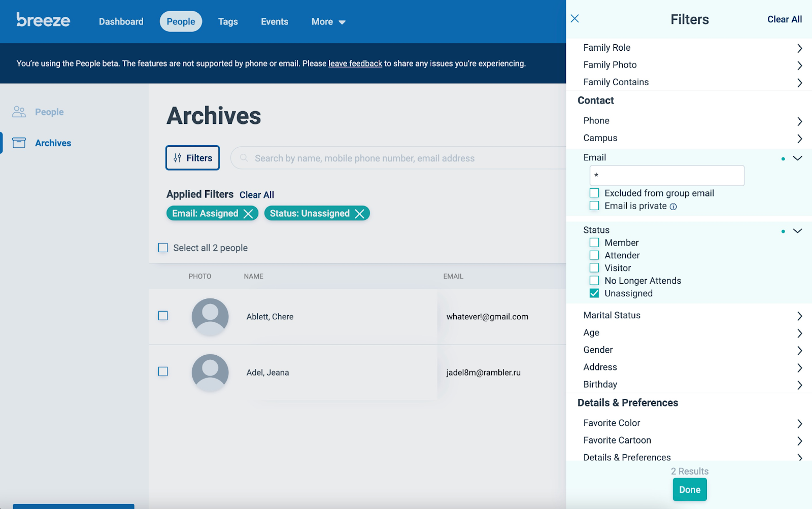
Task: Click Adel, Jeana's profile avatar
Action: click(210, 372)
